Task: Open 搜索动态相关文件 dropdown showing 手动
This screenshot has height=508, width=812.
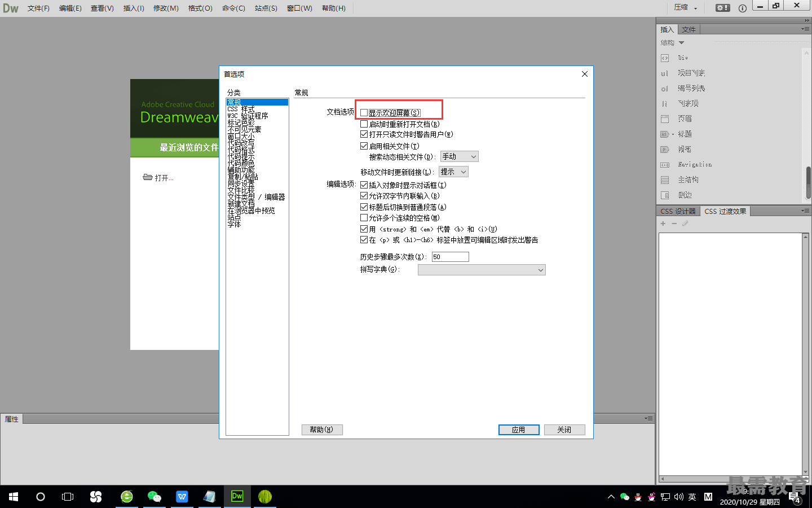Action: [459, 156]
